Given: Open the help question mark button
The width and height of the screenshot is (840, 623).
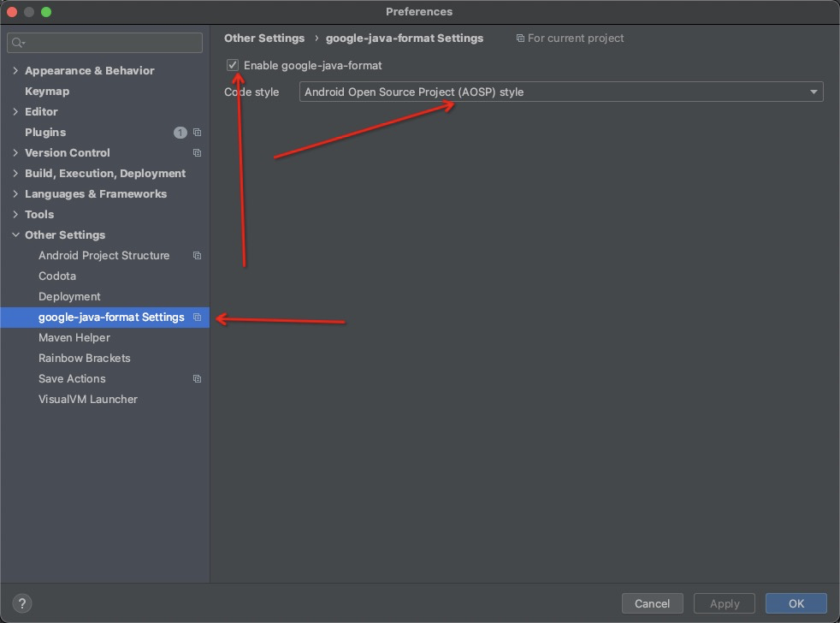Looking at the screenshot, I should [x=22, y=603].
